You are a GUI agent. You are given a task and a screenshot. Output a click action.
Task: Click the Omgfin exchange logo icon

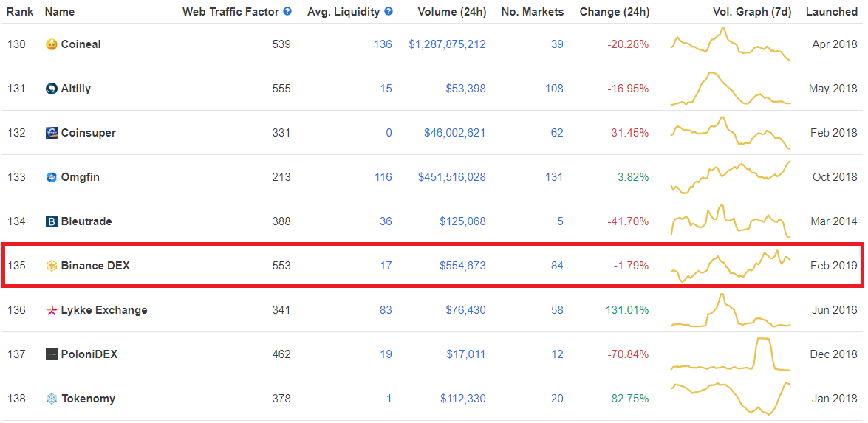(x=52, y=177)
